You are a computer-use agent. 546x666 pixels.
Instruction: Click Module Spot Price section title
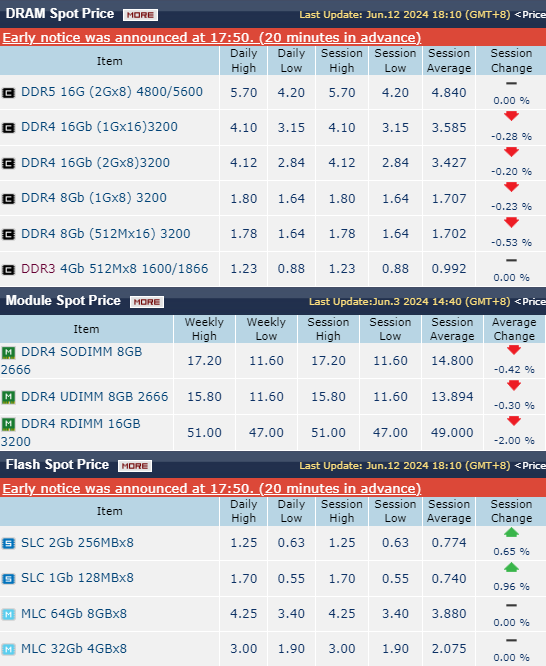[x=63, y=301]
